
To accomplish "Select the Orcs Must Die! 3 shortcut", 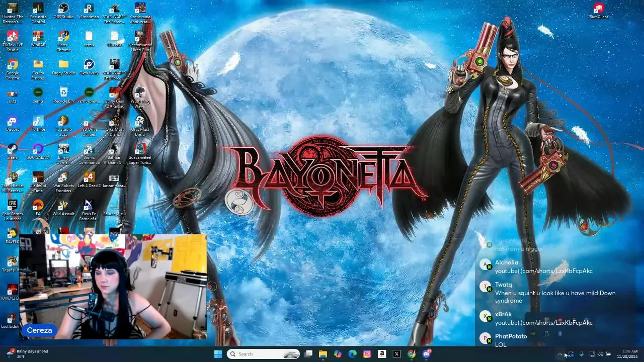I will [140, 126].
